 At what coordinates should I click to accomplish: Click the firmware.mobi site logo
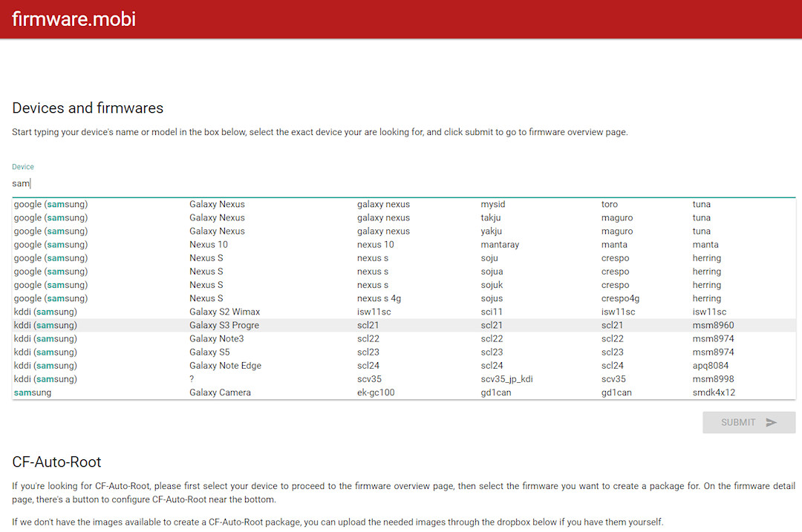74,19
